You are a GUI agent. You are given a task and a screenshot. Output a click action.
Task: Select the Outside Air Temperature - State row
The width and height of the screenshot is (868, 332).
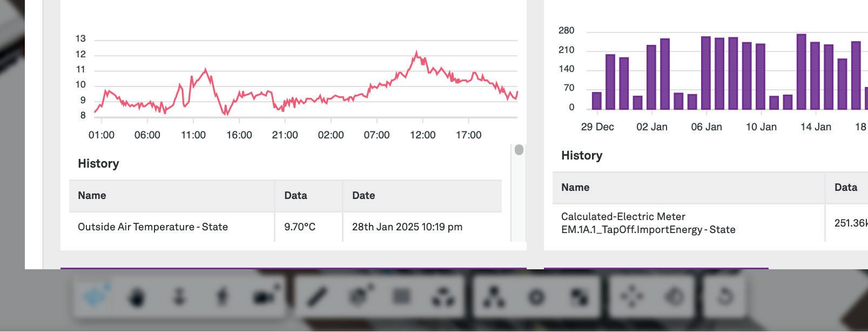153,227
